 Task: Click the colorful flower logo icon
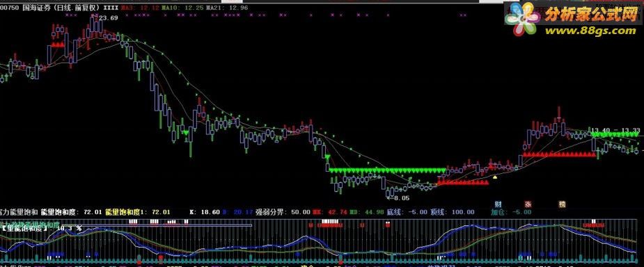[x=522, y=20]
